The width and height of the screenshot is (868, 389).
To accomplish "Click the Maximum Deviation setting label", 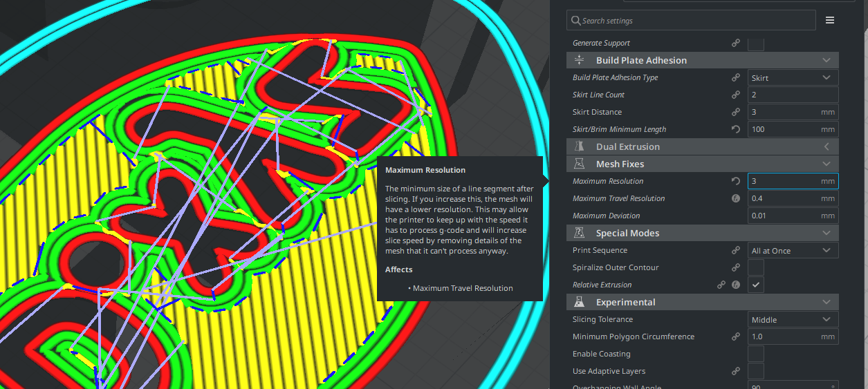I will (x=607, y=216).
